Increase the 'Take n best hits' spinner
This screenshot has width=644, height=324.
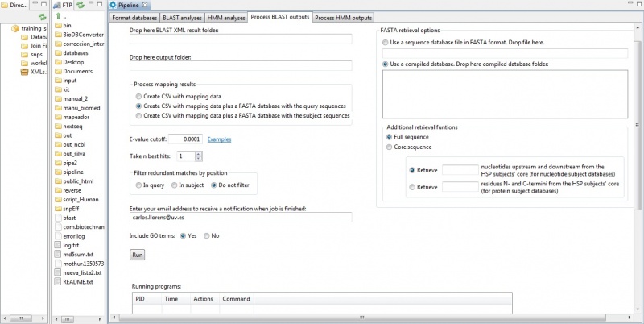199,153
